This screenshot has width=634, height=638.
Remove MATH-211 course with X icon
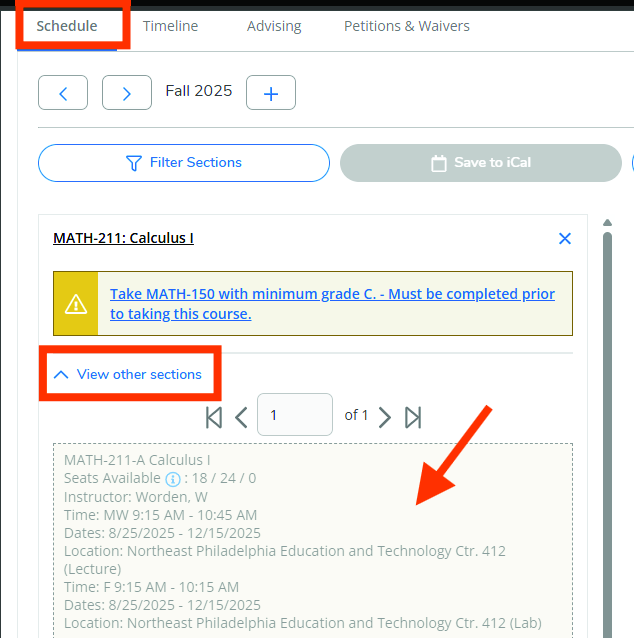coord(565,238)
